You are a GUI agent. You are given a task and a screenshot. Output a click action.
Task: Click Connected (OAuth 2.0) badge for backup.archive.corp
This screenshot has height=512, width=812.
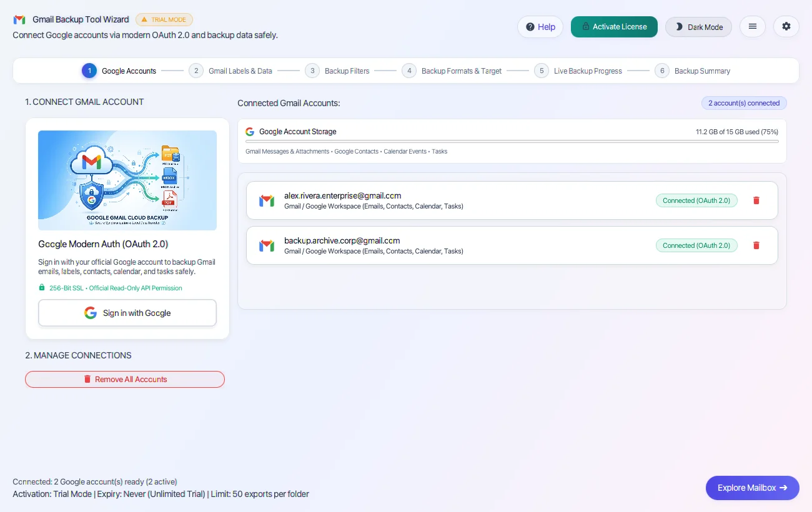tap(696, 245)
